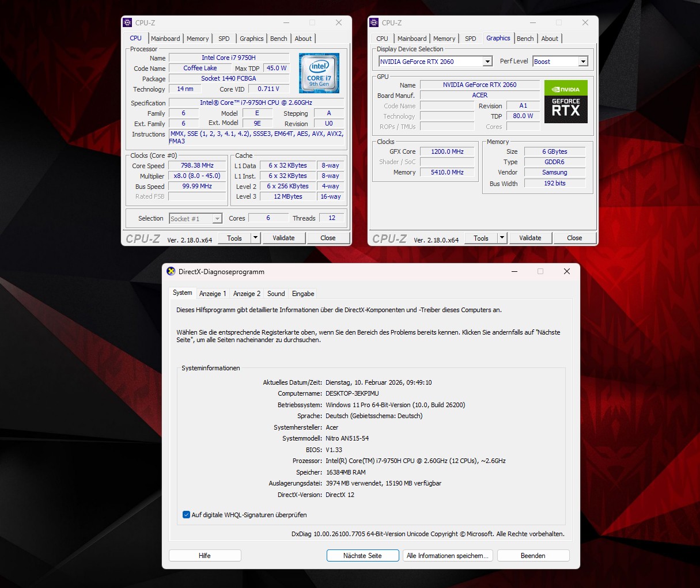Screen dimensions: 700x588
Task: Uncheck 'Auf digitale WHQL-Signaturen überprüfen'
Action: point(186,515)
